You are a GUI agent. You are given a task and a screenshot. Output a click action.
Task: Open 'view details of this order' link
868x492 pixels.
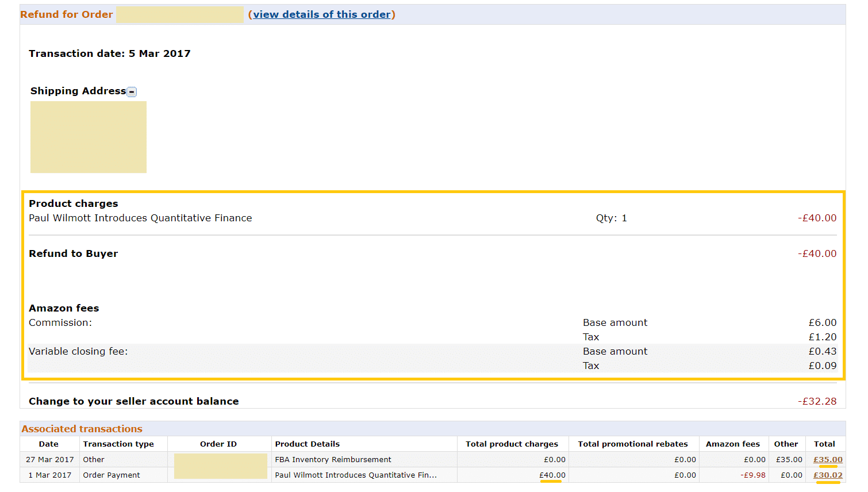(322, 14)
